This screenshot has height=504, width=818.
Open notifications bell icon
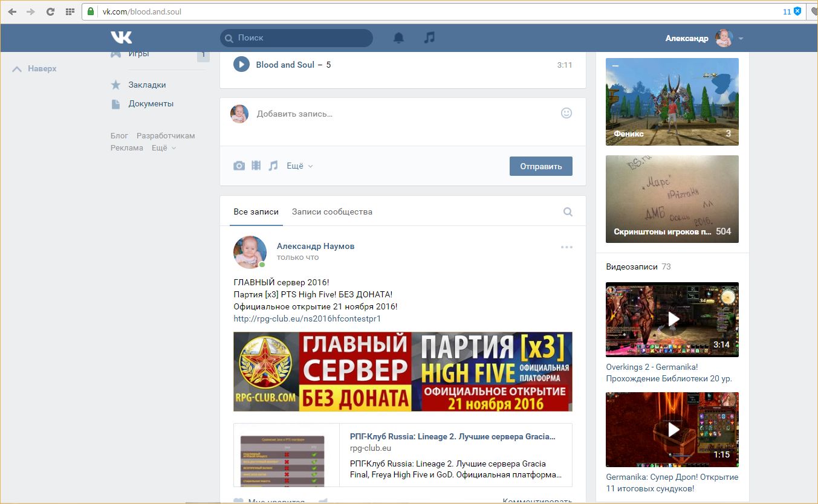pyautogui.click(x=398, y=37)
